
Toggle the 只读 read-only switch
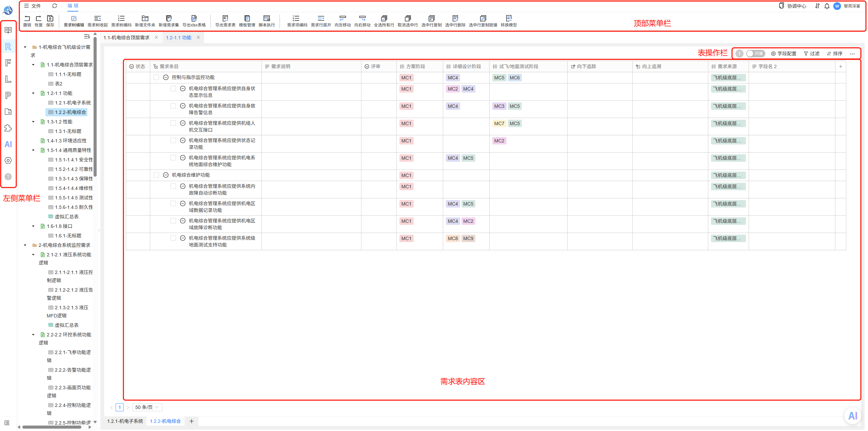click(x=755, y=54)
